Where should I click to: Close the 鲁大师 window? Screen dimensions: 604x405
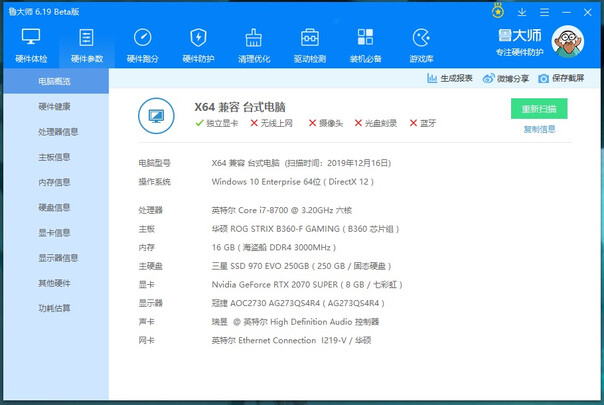pyautogui.click(x=587, y=12)
